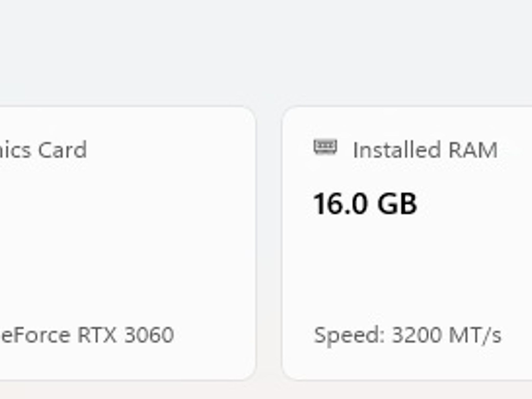The height and width of the screenshot is (399, 532).
Task: Click the Graphics Card heading label
Action: coord(43,150)
